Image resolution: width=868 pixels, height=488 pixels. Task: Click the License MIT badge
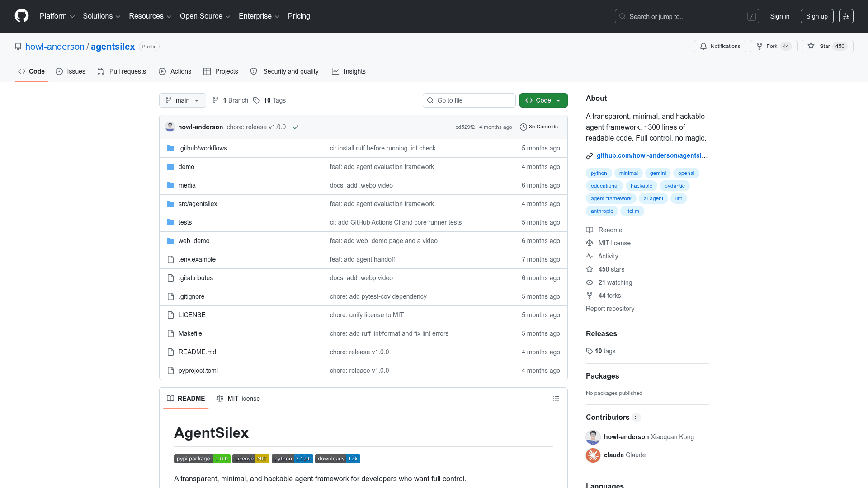click(251, 459)
